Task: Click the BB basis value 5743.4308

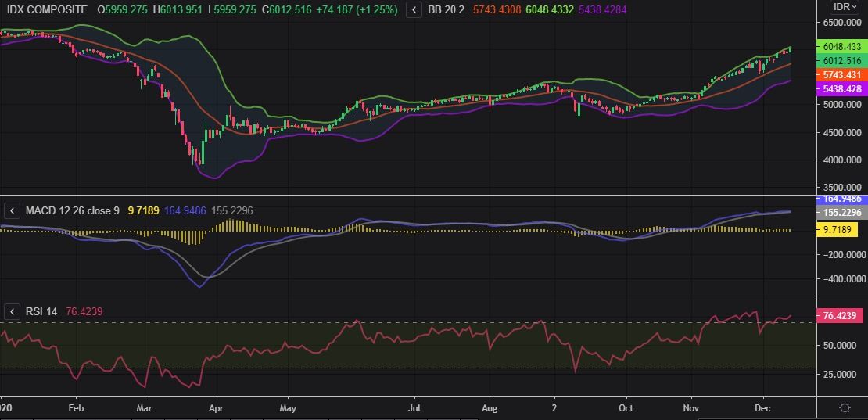Action: (497, 10)
